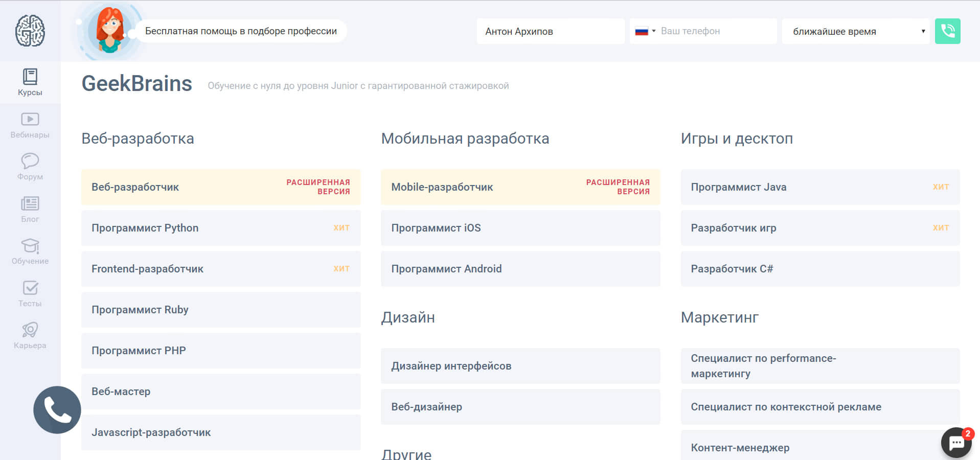Open the Mobile-разработчик extended course
The image size is (980, 460).
(520, 187)
